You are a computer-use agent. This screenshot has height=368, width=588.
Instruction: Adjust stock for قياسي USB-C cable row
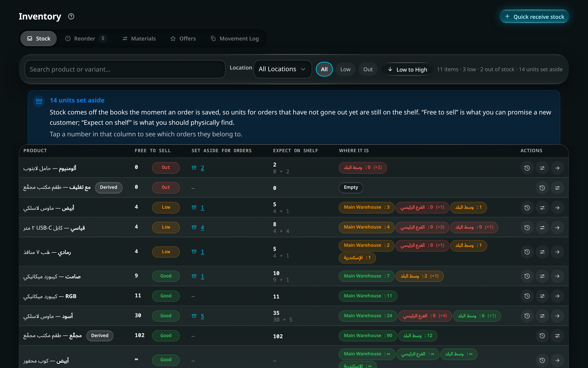tap(542, 228)
